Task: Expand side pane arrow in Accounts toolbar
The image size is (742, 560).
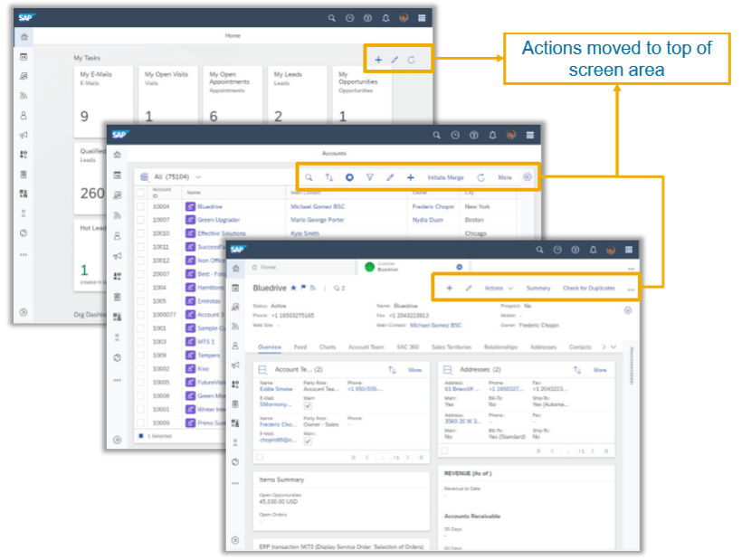Action: (528, 177)
